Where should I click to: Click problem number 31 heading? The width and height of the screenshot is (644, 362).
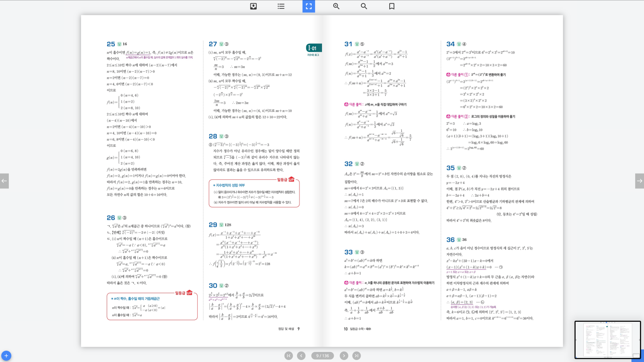click(x=348, y=44)
